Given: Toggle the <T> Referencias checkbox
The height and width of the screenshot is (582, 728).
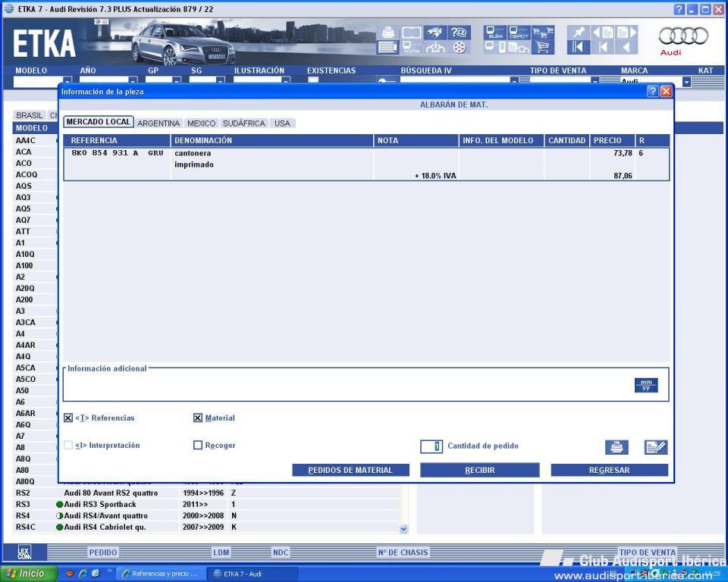Looking at the screenshot, I should [x=68, y=418].
